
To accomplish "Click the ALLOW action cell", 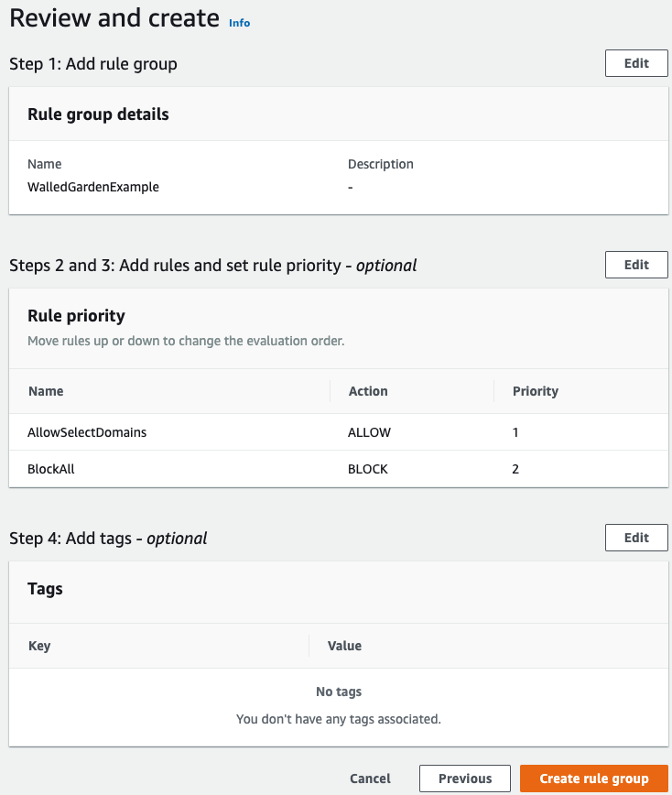I will (368, 432).
